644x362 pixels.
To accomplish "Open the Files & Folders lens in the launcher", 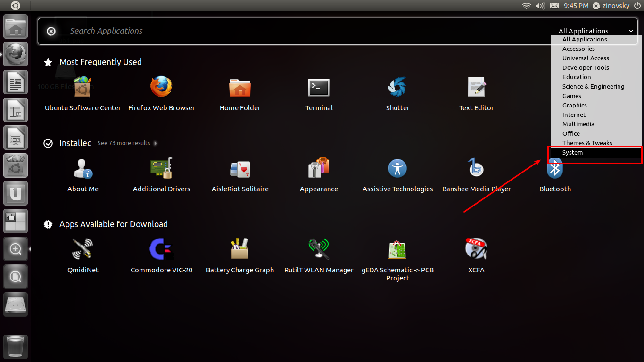I will coord(16,277).
